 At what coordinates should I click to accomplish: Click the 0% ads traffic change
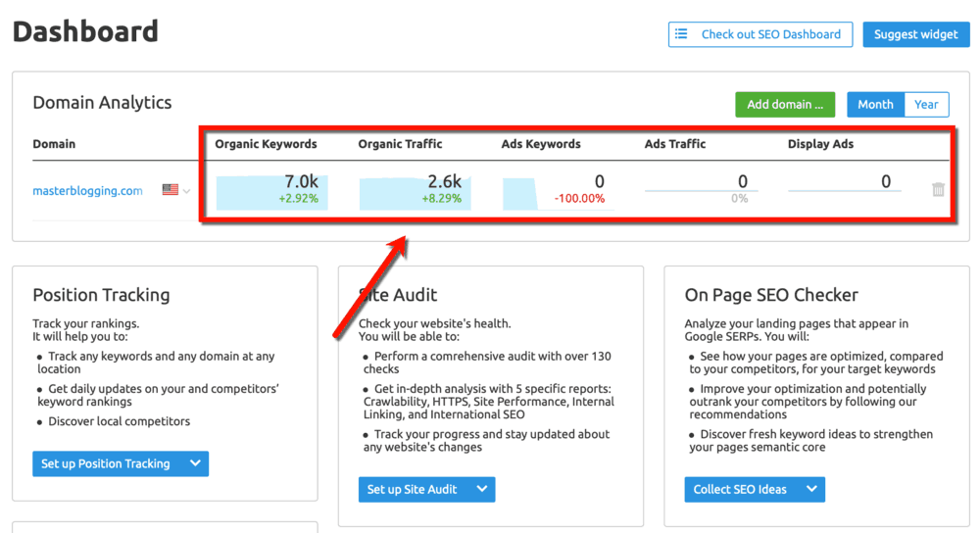[739, 199]
